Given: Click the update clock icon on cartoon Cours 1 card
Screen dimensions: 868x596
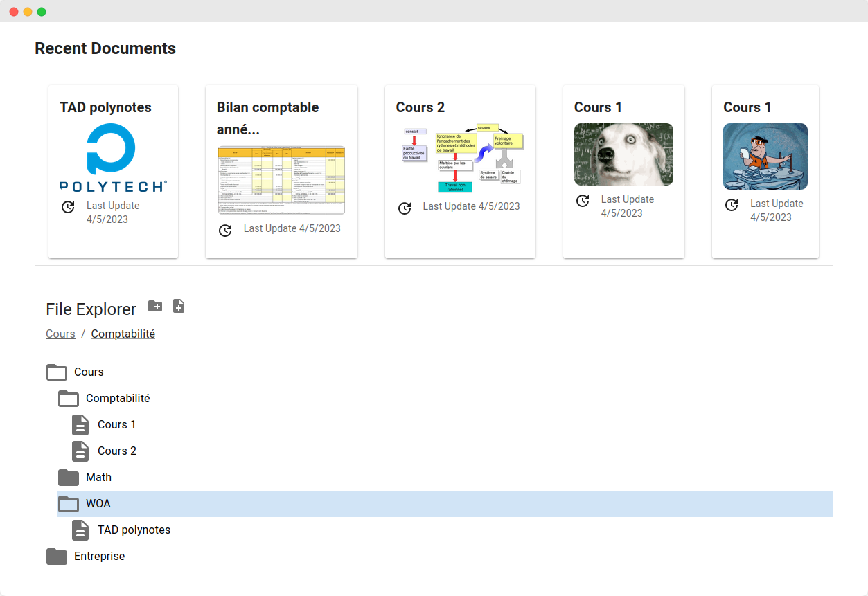Looking at the screenshot, I should click(732, 205).
